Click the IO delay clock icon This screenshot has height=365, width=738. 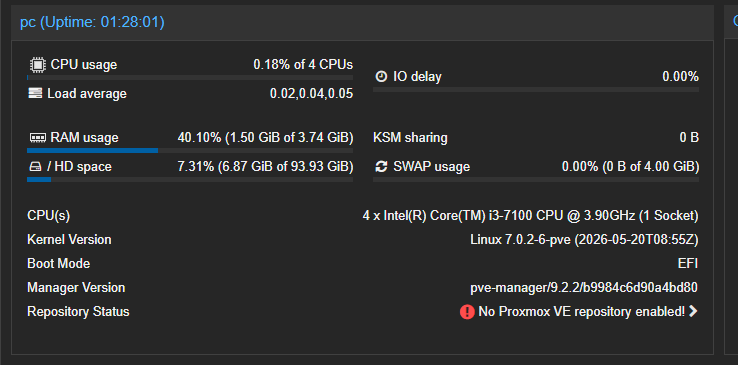(381, 76)
